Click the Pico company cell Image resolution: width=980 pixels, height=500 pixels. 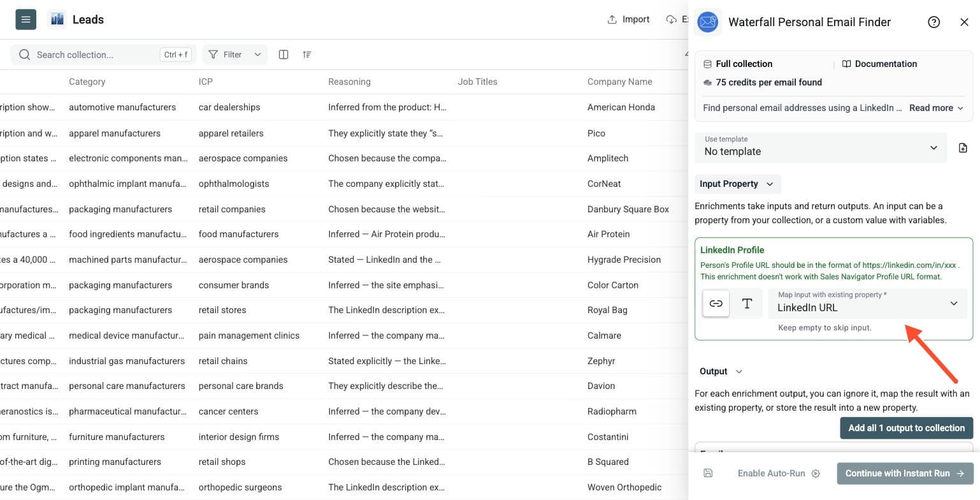(x=596, y=133)
